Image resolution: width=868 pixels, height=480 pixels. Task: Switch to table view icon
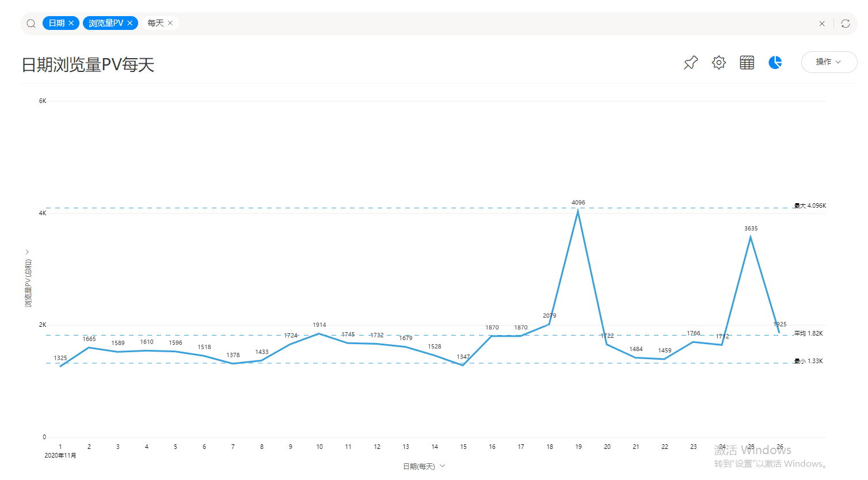pyautogui.click(x=747, y=62)
